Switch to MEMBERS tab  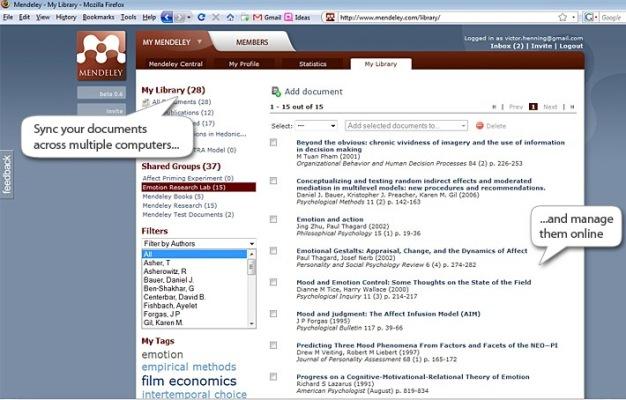pyautogui.click(x=252, y=42)
